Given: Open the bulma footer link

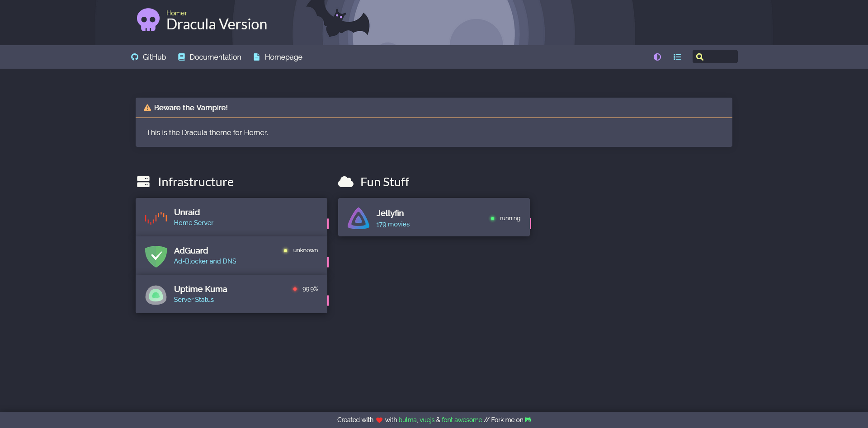Looking at the screenshot, I should pos(407,420).
